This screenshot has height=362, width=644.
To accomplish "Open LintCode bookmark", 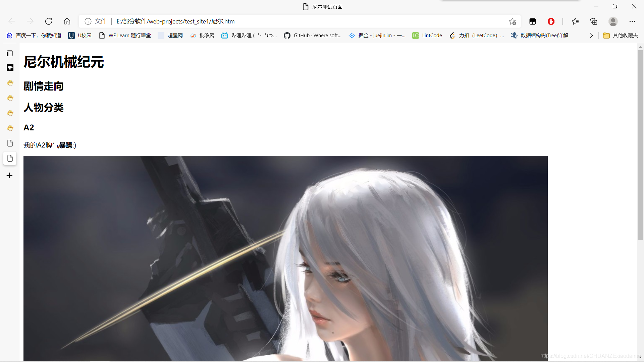I will [x=427, y=36].
